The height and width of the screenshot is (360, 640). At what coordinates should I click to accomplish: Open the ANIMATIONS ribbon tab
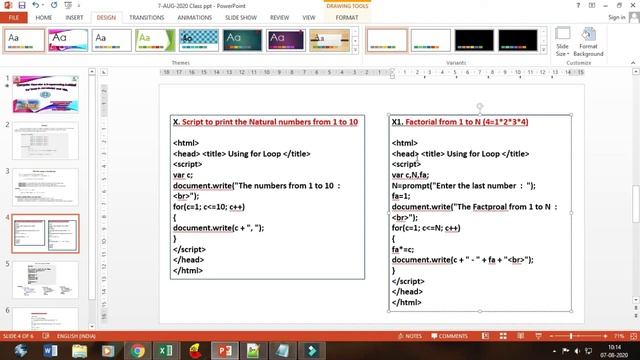coord(194,18)
